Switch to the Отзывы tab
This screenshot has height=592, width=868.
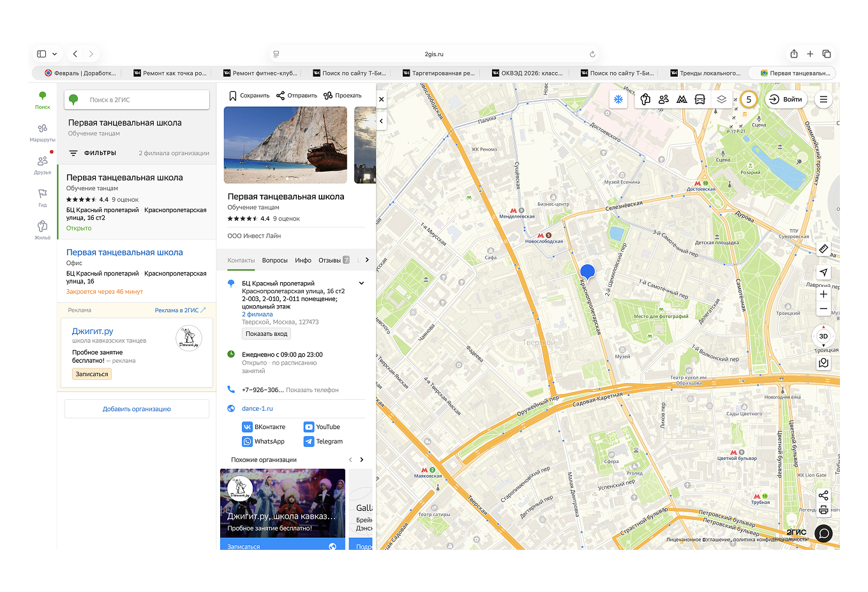tap(334, 261)
